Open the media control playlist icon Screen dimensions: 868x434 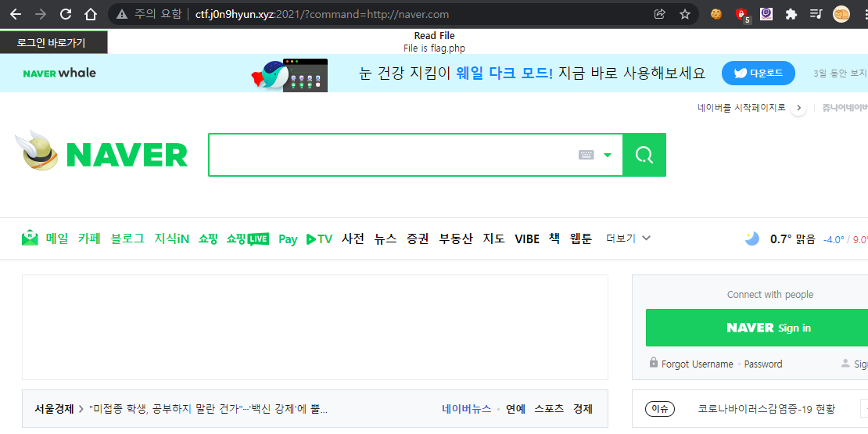point(816,14)
